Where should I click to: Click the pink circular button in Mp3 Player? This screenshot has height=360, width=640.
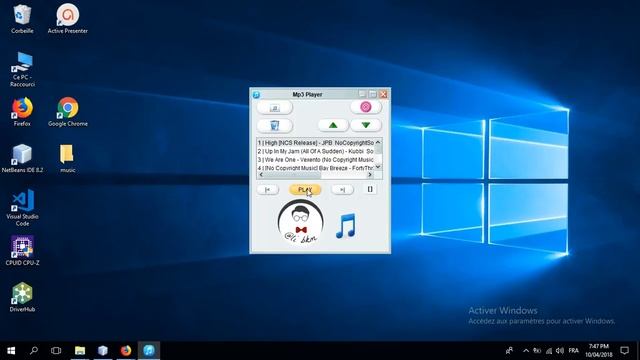click(366, 107)
